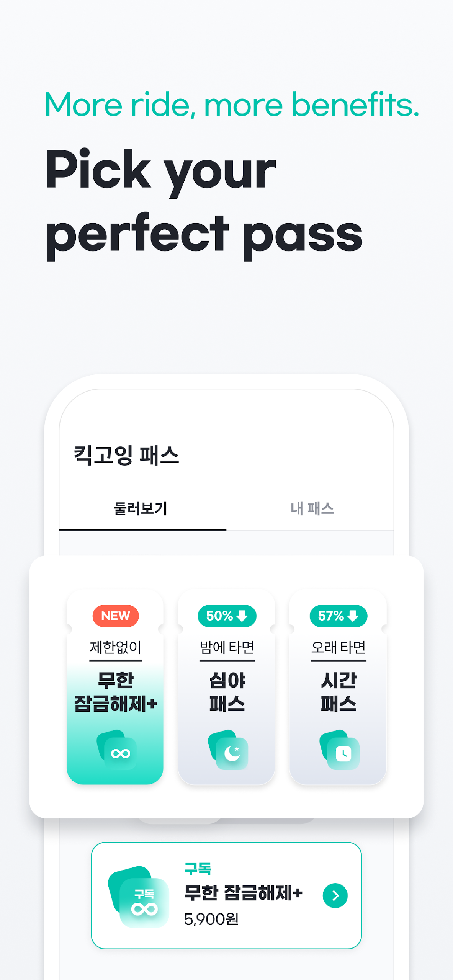Select the 무한 잠금해제+ pass title
453x980 pixels.
coord(116,692)
